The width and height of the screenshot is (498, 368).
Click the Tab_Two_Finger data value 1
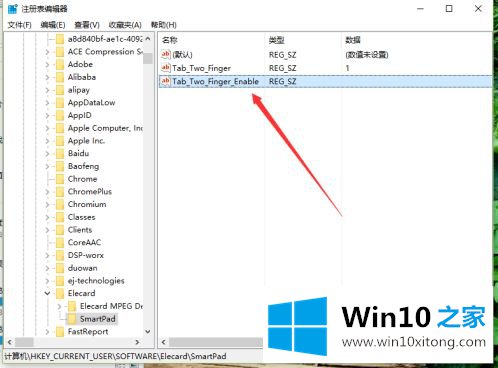(x=347, y=68)
